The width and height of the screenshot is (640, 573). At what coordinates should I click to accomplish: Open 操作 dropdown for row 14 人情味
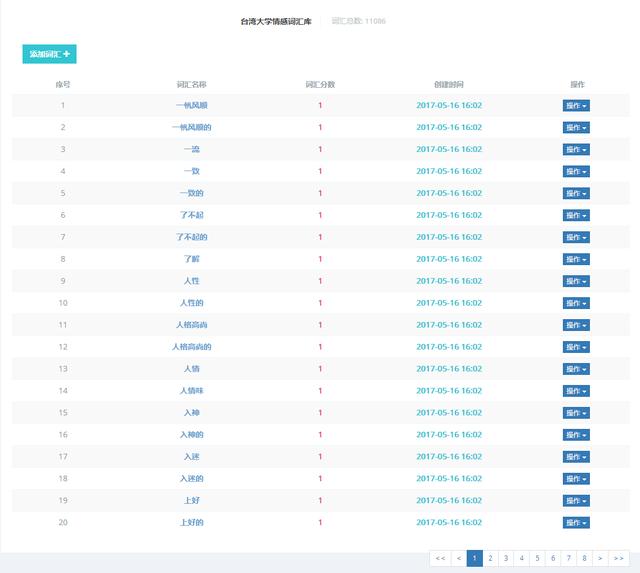[576, 391]
